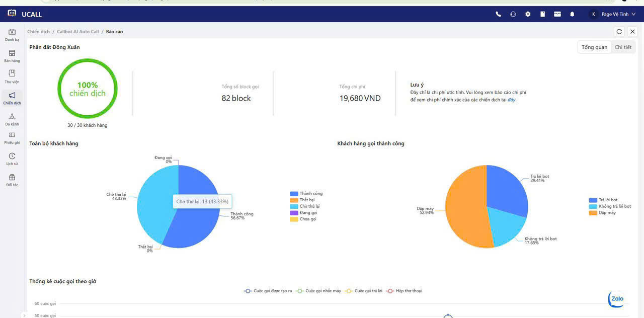Go to Chiến dịch in the breadcrumb
The image size is (644, 318).
[x=39, y=32]
